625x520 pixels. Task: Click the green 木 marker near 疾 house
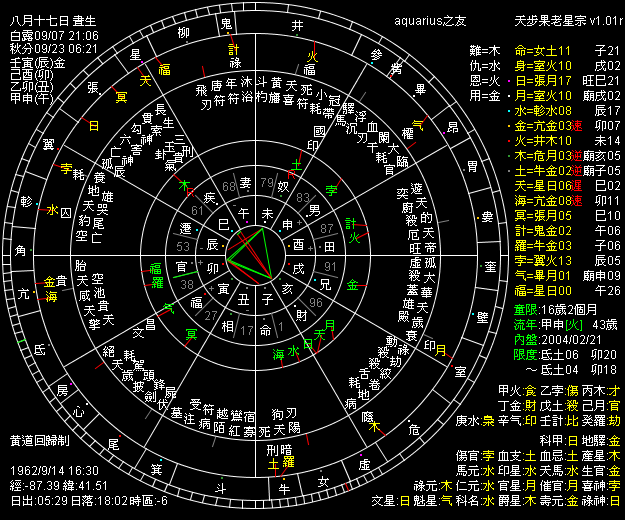[x=184, y=186]
